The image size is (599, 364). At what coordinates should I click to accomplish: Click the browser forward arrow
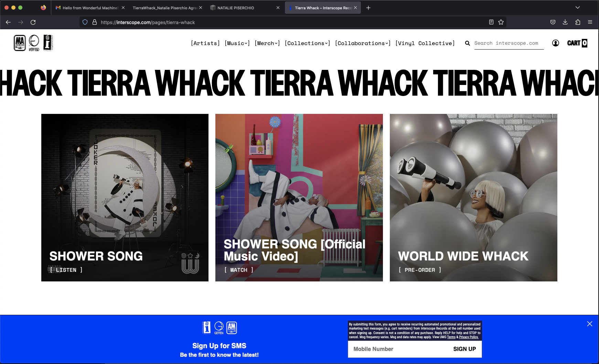21,22
